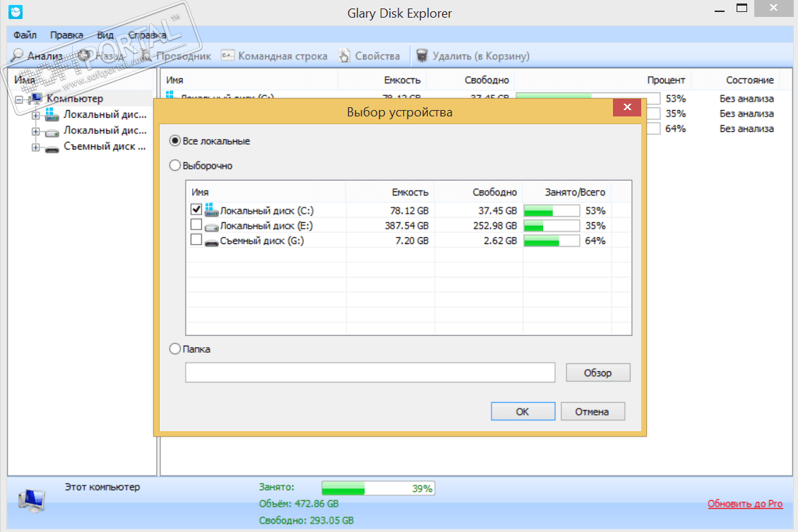The width and height of the screenshot is (798, 532).
Task: Click the drive icon of disk E: in dialog
Action: pyautogui.click(x=211, y=226)
